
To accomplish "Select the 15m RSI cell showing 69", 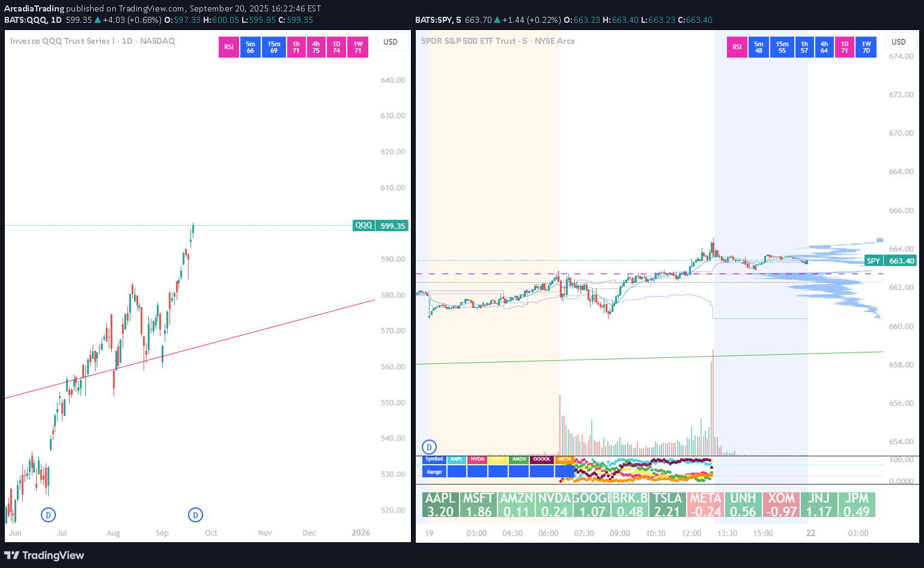I will coord(274,47).
